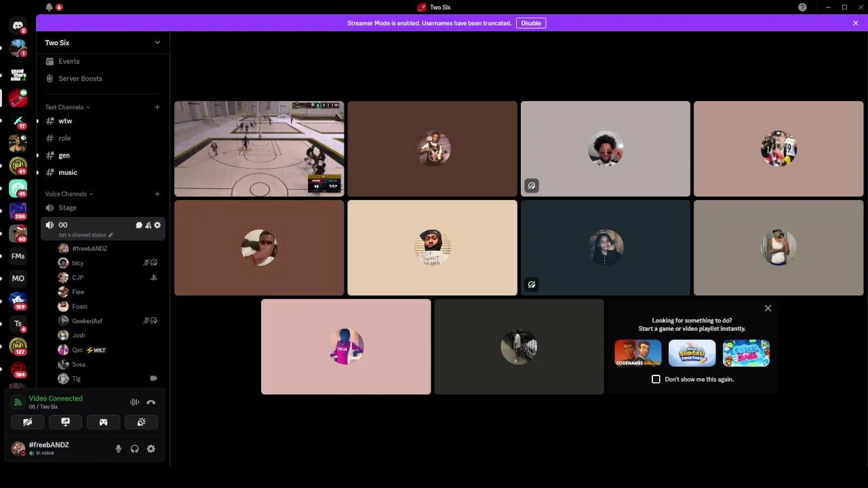This screenshot has width=868, height=488.
Task: Open the role text channel
Action: (x=102, y=138)
